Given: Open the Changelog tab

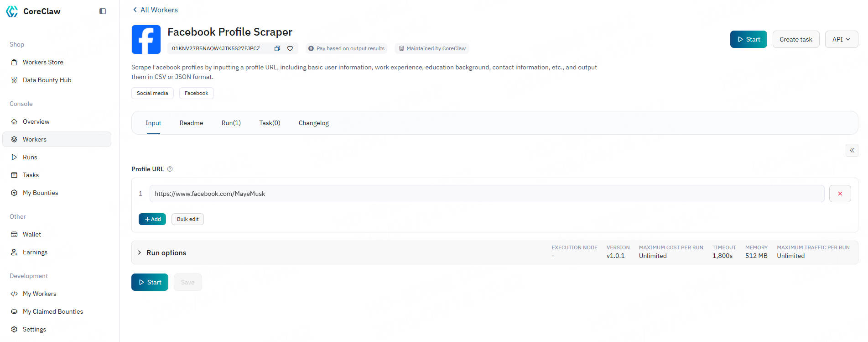Looking at the screenshot, I should coord(313,123).
